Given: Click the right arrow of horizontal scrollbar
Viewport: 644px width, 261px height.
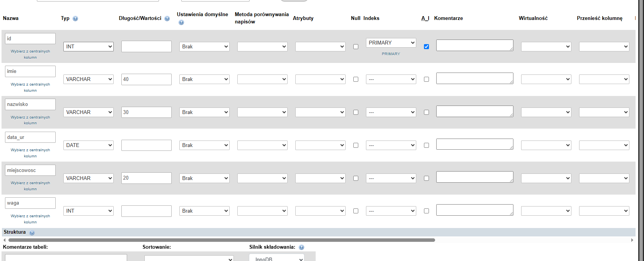Looking at the screenshot, I should click(632, 240).
